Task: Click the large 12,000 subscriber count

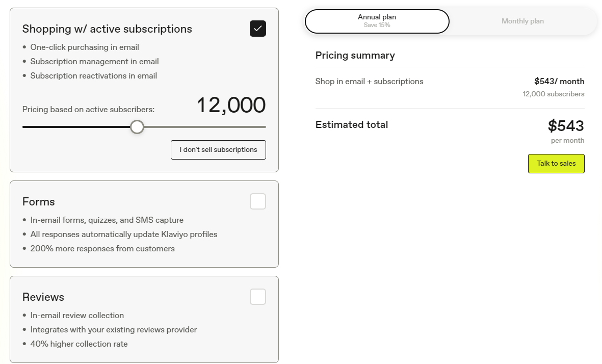Action: point(231,105)
